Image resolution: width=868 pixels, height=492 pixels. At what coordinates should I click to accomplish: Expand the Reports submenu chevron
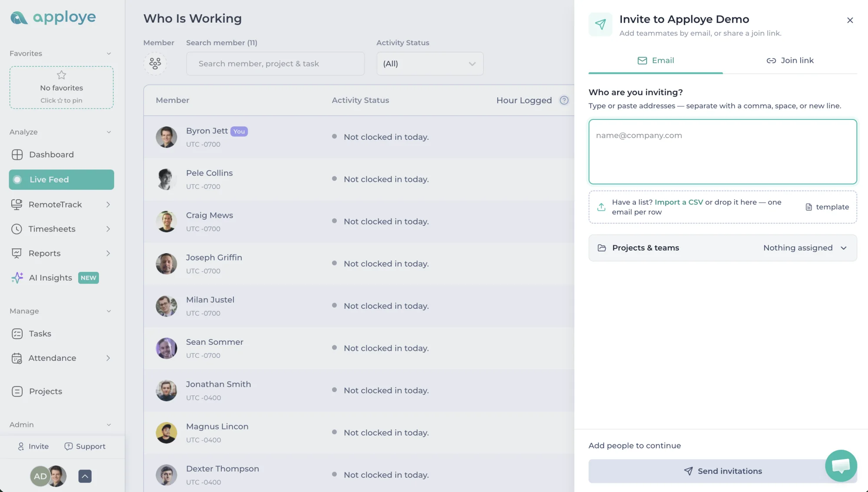pos(108,253)
